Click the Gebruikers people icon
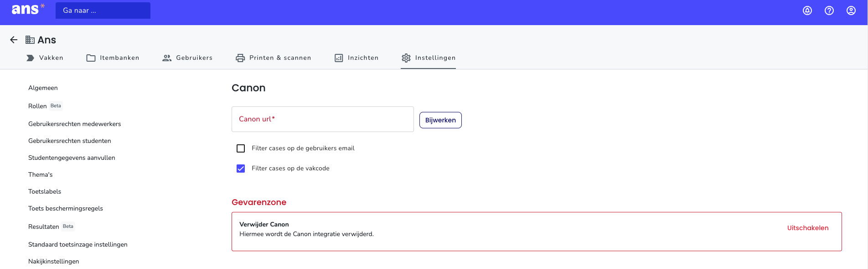 pos(167,58)
